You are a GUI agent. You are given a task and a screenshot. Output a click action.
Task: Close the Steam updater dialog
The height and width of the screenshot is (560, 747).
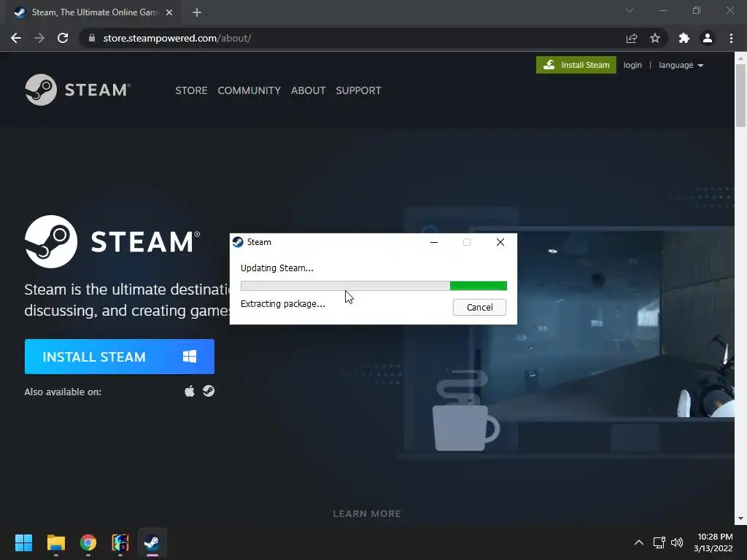pos(500,242)
